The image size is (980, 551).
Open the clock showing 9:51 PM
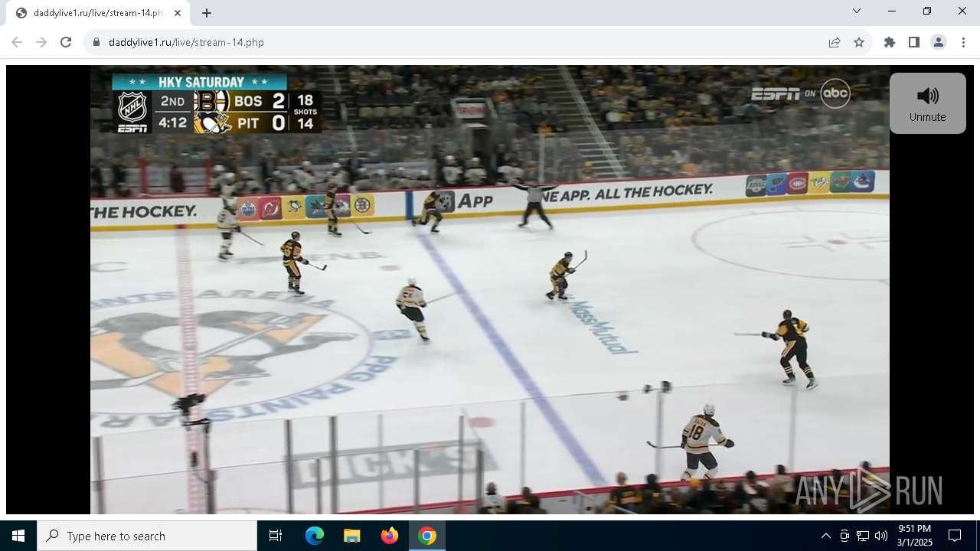tap(915, 536)
